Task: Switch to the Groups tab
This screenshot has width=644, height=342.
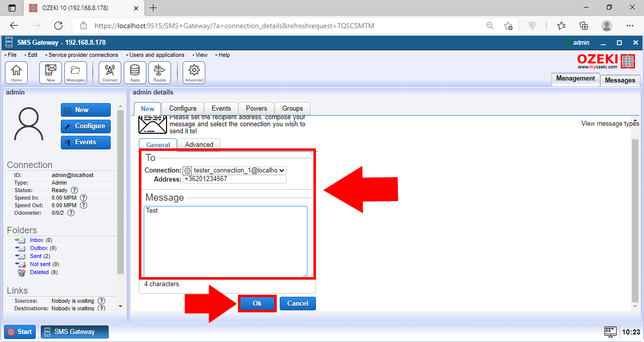Action: (293, 109)
